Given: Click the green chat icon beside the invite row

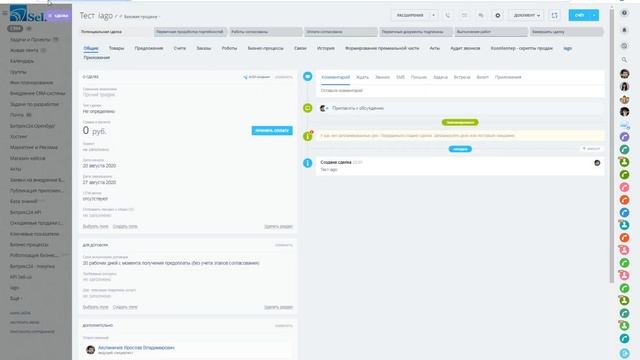Looking at the screenshot, I should click(308, 108).
